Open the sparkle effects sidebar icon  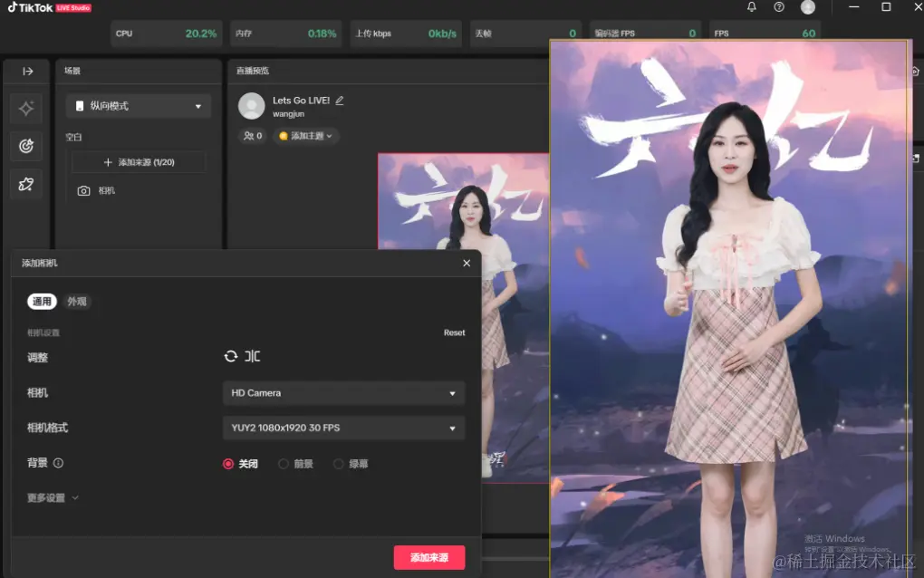(x=26, y=109)
